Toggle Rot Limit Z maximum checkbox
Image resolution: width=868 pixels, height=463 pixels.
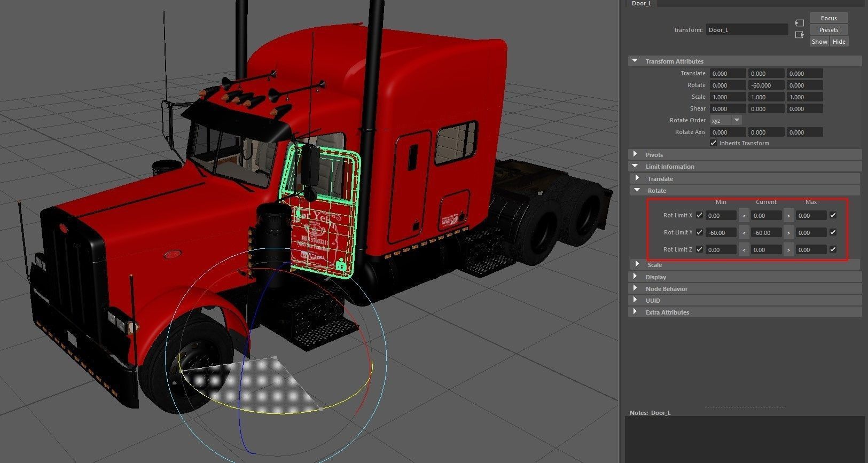[x=833, y=249]
